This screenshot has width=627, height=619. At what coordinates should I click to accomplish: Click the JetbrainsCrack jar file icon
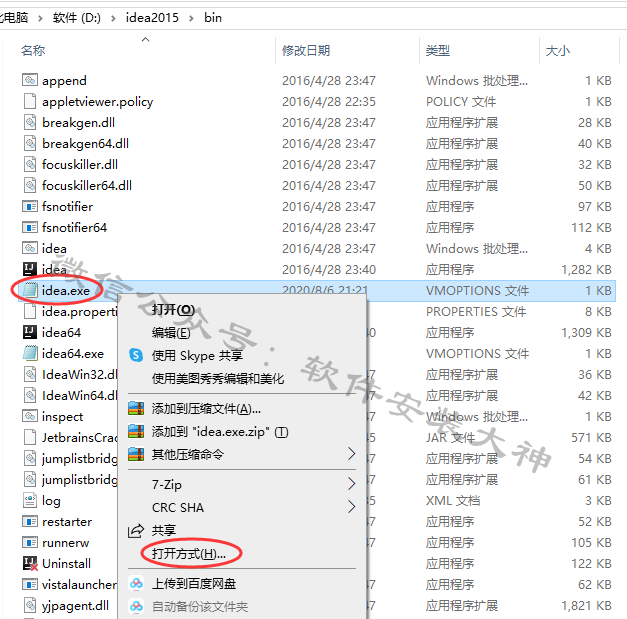tap(30, 437)
